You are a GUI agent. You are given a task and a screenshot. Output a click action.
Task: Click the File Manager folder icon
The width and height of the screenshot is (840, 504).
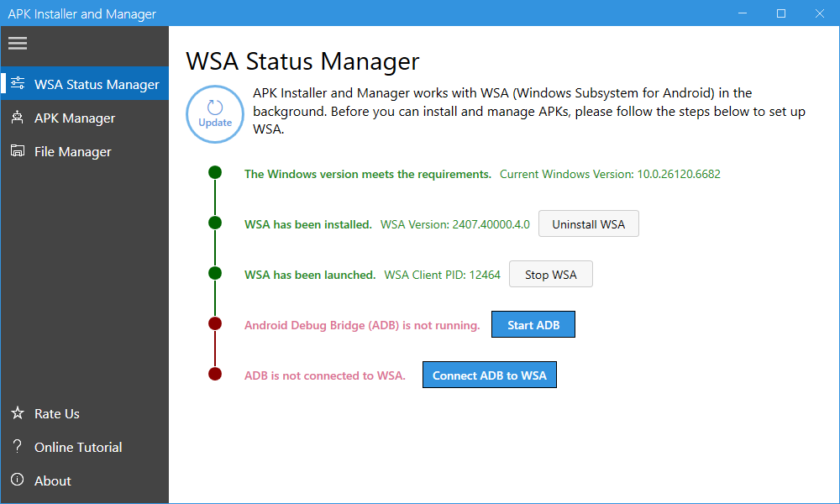coord(18,151)
